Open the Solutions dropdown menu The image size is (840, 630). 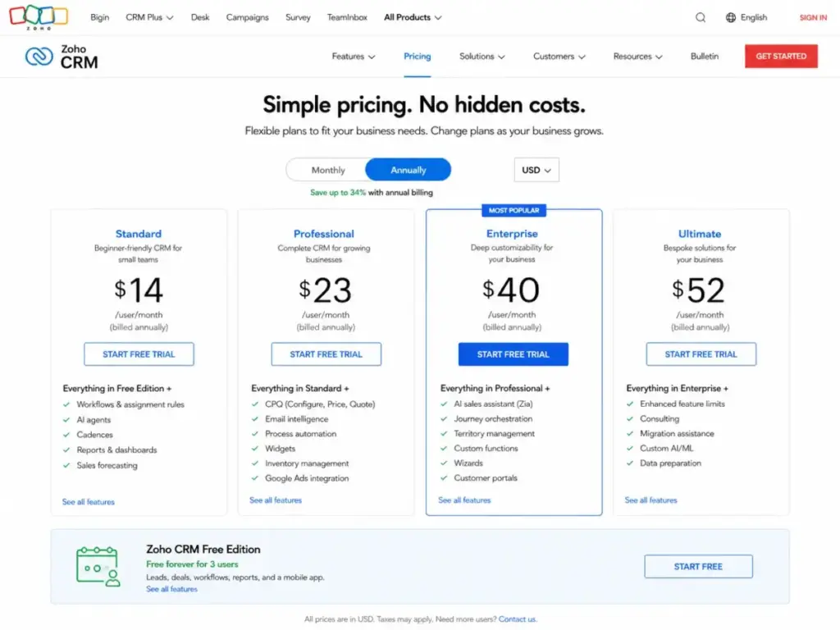pyautogui.click(x=482, y=57)
